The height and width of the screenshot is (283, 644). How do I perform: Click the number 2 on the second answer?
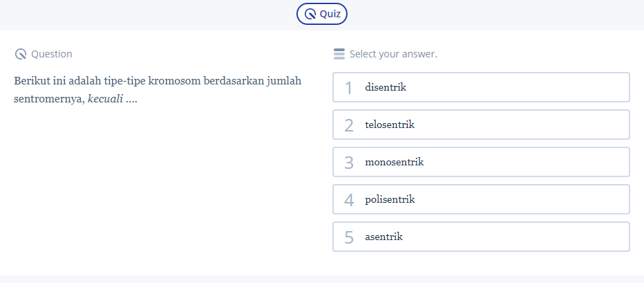349,125
